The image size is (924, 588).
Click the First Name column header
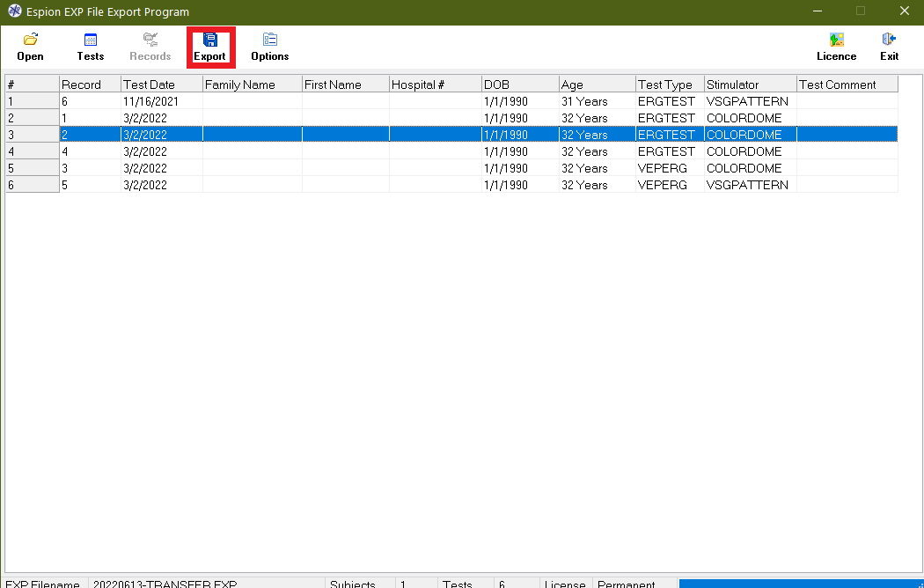[x=345, y=85]
